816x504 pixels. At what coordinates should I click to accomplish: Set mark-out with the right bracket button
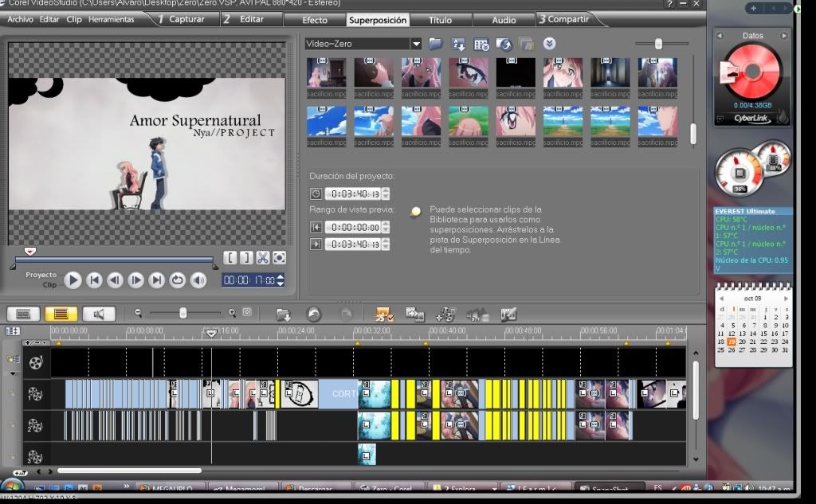pyautogui.click(x=247, y=257)
